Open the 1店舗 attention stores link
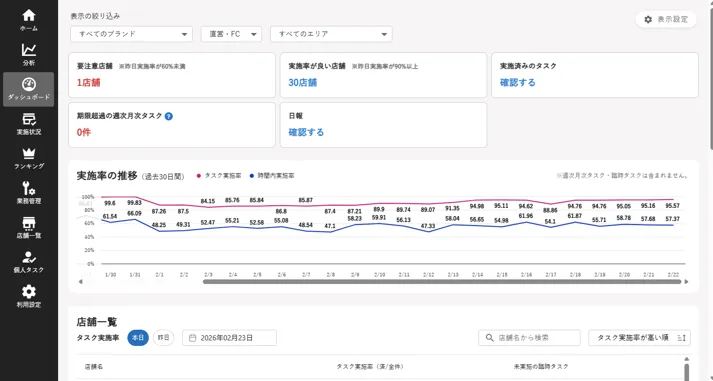 (89, 83)
